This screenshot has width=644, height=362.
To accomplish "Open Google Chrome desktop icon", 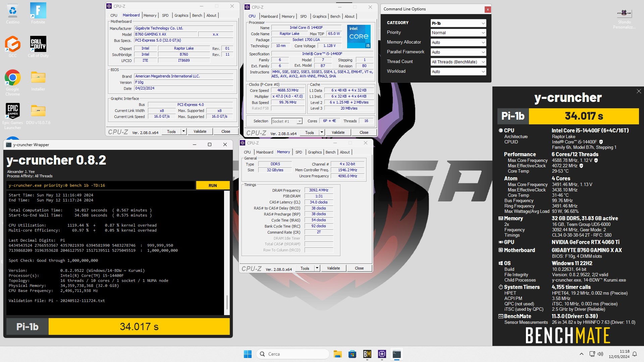I will click(12, 82).
